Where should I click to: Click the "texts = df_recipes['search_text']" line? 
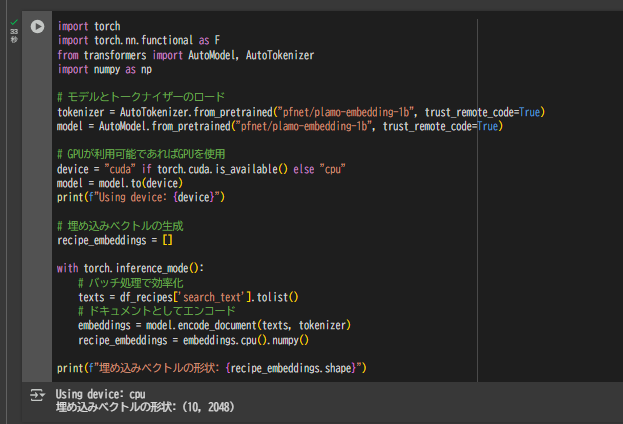188,297
